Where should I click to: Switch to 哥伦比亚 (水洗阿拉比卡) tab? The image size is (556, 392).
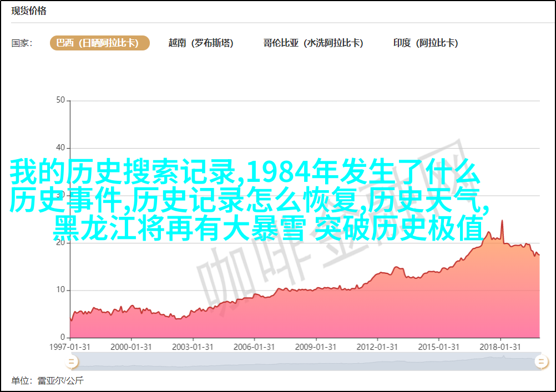(x=313, y=43)
